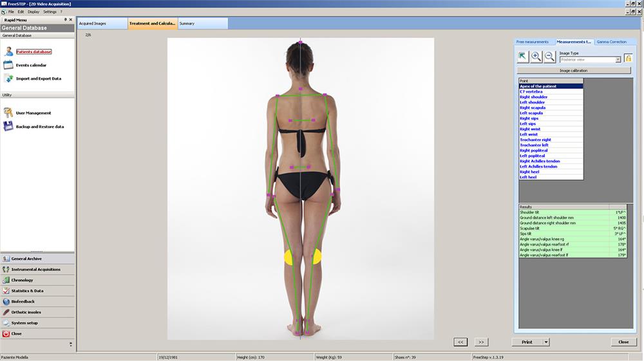Click the zoom out magnifier icon
Viewport: 644px width, 361px height.
point(549,57)
